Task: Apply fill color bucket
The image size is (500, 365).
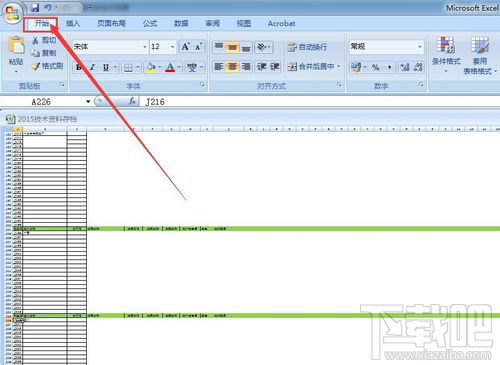Action: point(151,68)
